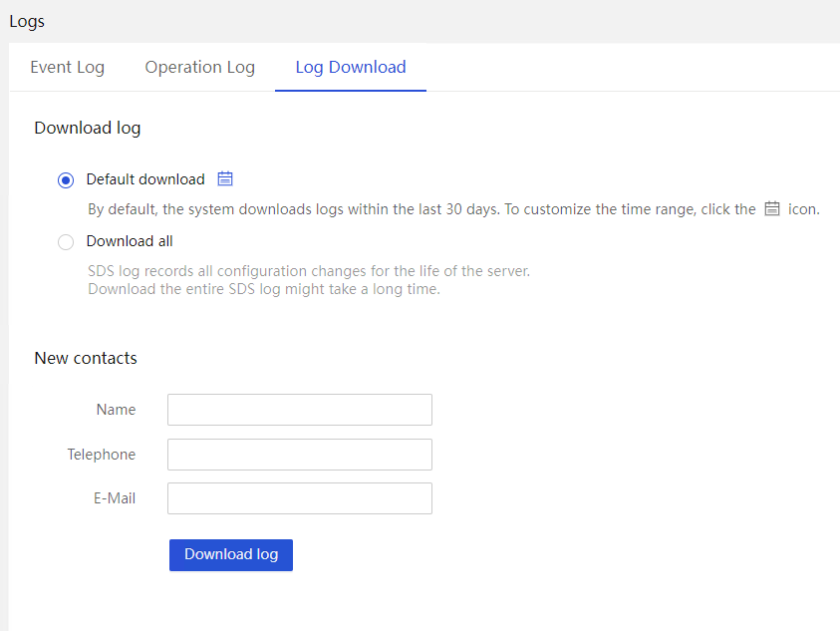Image resolution: width=840 pixels, height=631 pixels.
Task: Click the calendar icon in the description text
Action: 772,208
